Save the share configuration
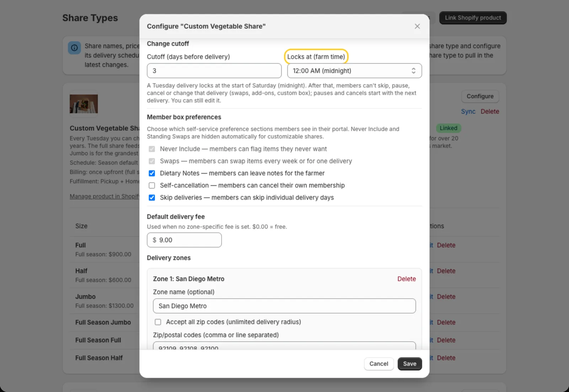 tap(410, 364)
